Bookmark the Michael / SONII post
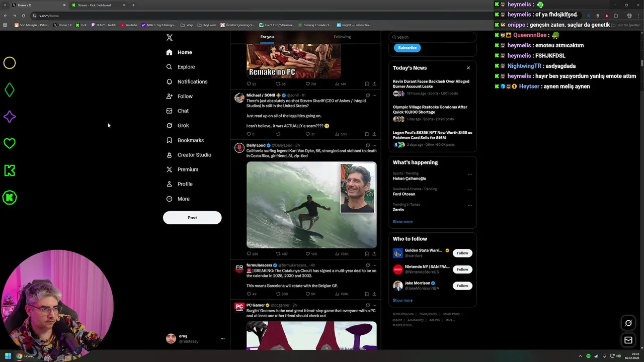 [367, 134]
